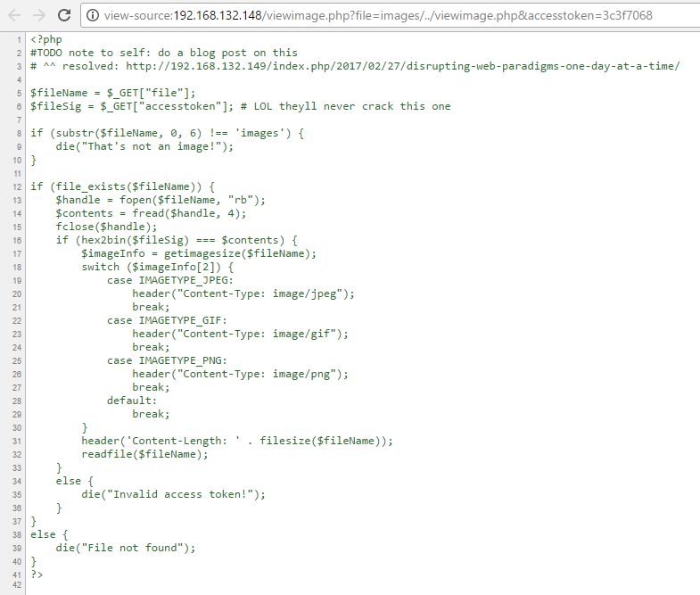Click the die("That's not an image!") line

tap(144, 146)
